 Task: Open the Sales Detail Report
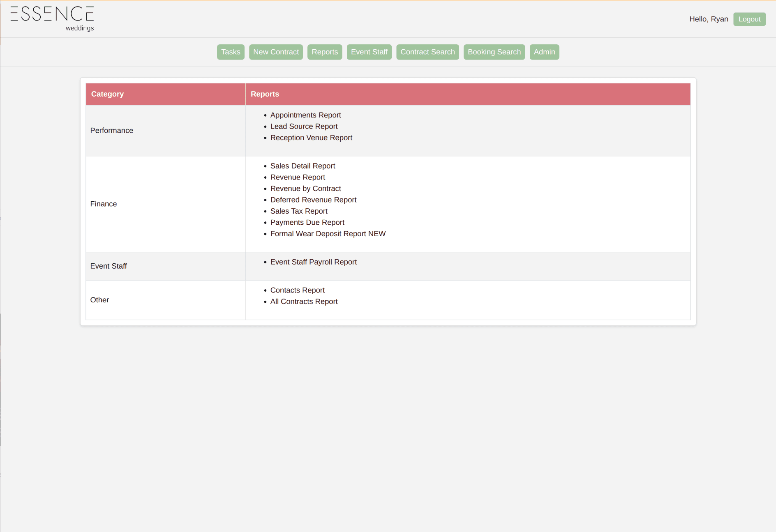pyautogui.click(x=303, y=166)
